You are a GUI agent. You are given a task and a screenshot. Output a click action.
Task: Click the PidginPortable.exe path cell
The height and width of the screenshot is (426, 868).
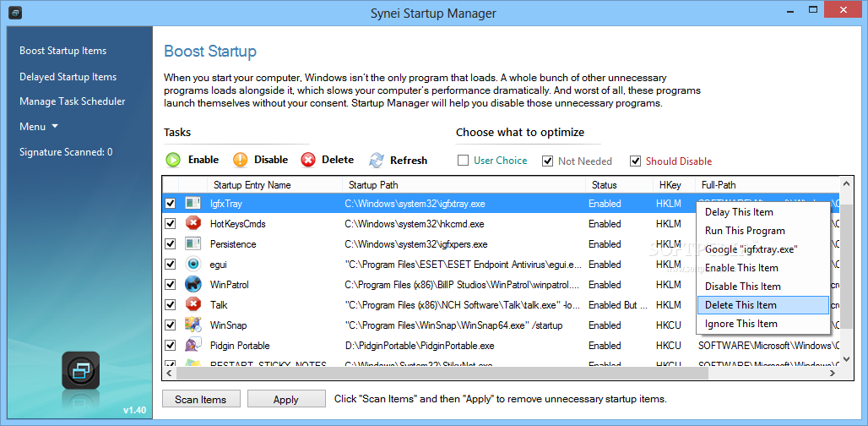click(419, 345)
